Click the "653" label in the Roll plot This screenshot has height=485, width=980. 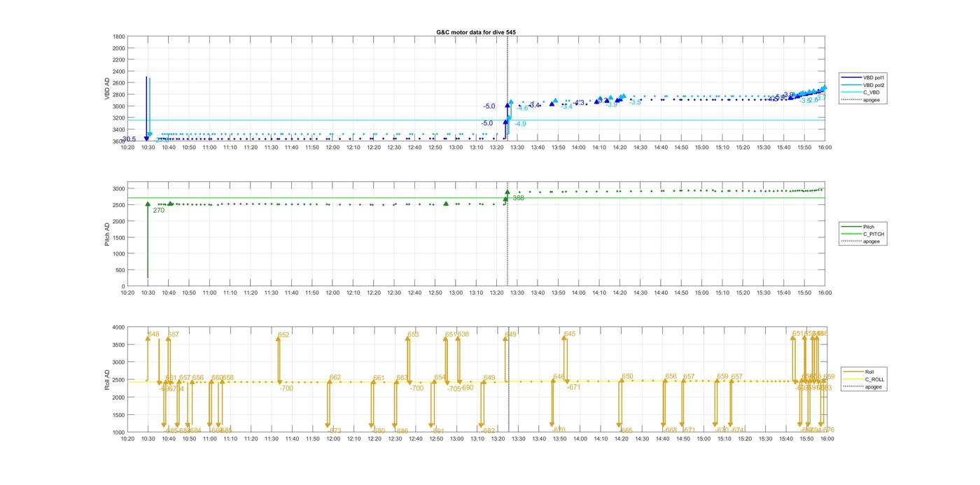tap(413, 335)
